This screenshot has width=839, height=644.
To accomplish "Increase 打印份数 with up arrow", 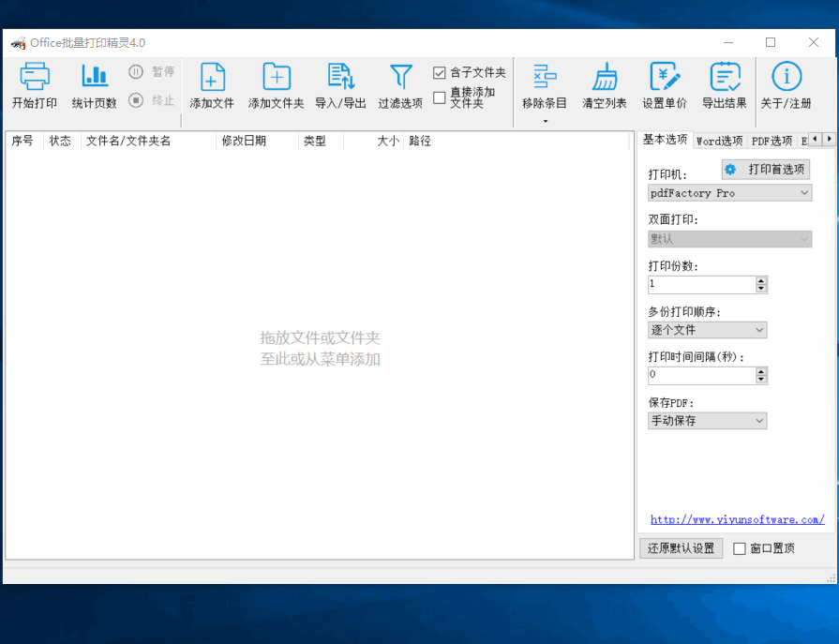I will pyautogui.click(x=761, y=281).
